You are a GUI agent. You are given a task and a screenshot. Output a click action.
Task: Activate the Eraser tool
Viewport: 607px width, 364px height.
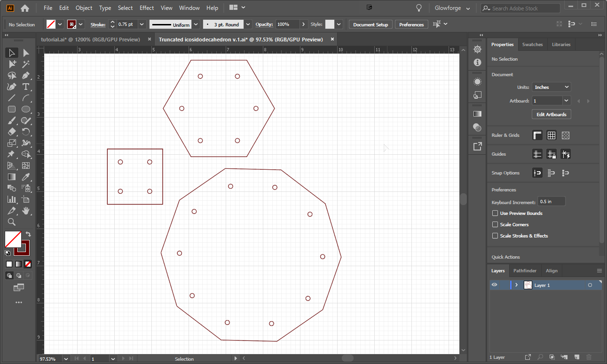(x=12, y=132)
